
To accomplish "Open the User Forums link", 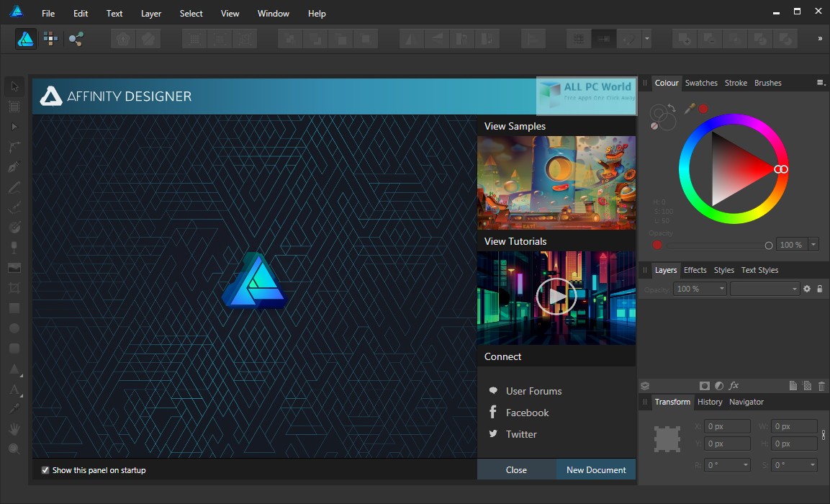I will pyautogui.click(x=533, y=391).
